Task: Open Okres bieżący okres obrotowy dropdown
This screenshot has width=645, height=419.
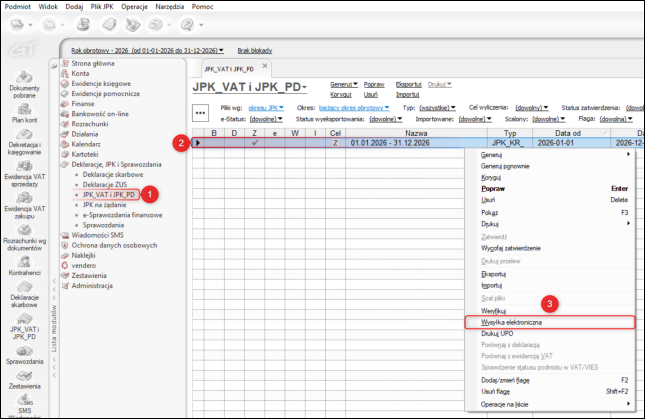Action: [x=354, y=108]
